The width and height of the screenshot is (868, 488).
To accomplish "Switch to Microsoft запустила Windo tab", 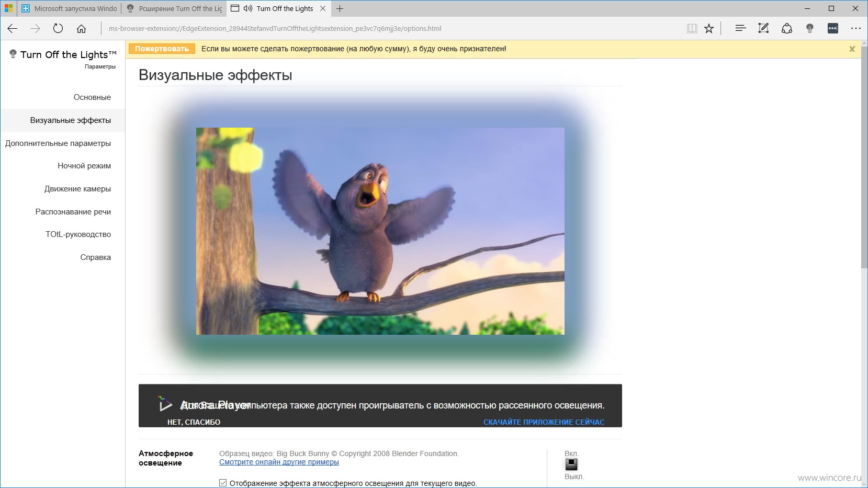I will point(70,8).
